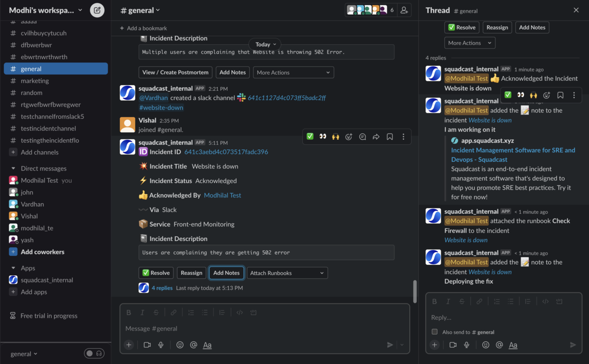Toggle formatting toolbar in the main composer
The height and width of the screenshot is (364, 589).
coord(207,345)
